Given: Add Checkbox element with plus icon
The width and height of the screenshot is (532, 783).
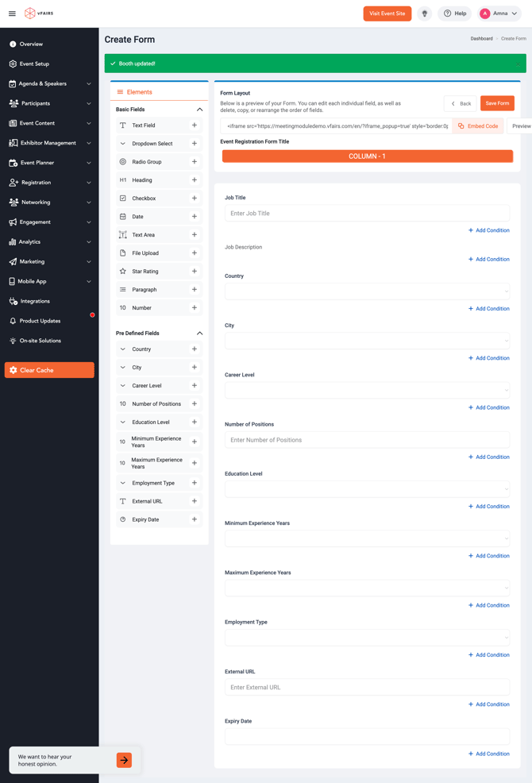Looking at the screenshot, I should (x=195, y=199).
